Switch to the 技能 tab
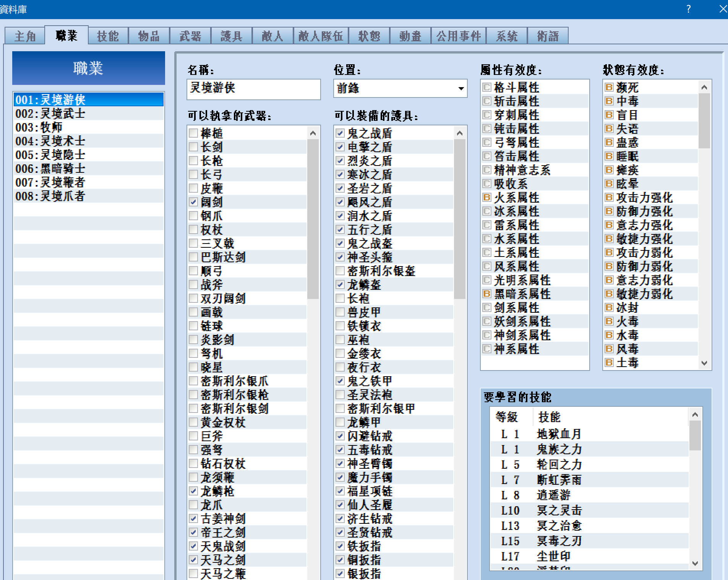728x580 pixels. [108, 36]
